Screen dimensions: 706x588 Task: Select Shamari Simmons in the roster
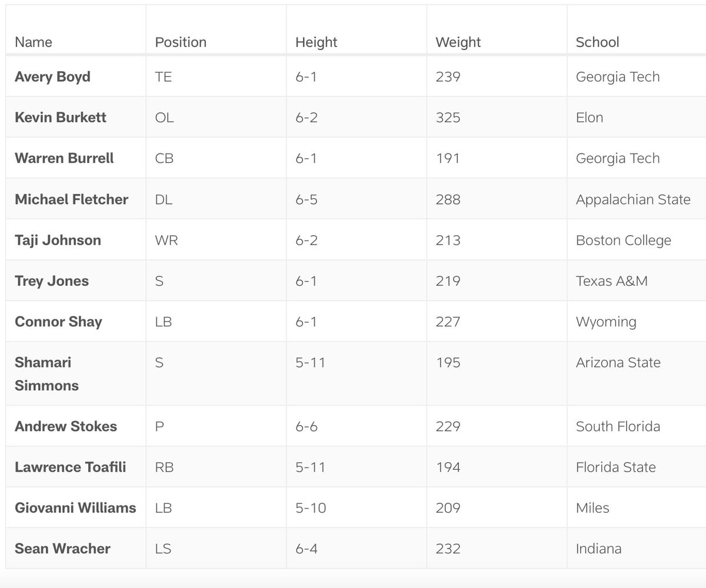[x=46, y=374]
